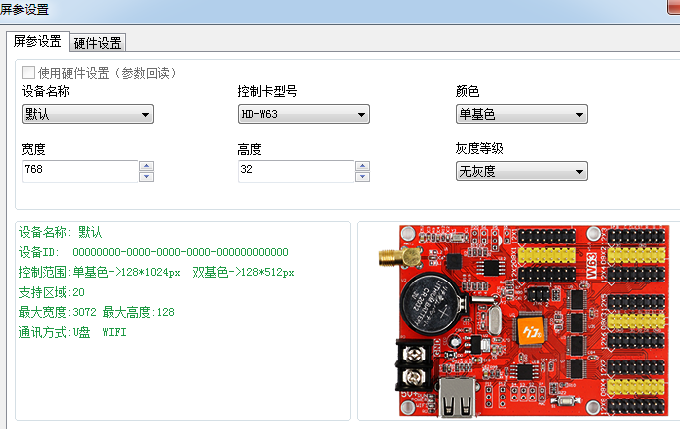Click the 高度 input field containing 32
The width and height of the screenshot is (680, 429).
[x=295, y=171]
